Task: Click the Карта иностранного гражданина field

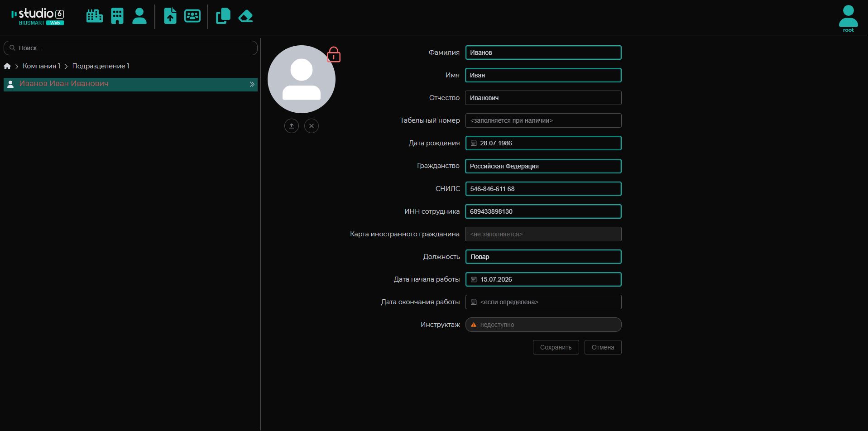Action: pos(543,234)
